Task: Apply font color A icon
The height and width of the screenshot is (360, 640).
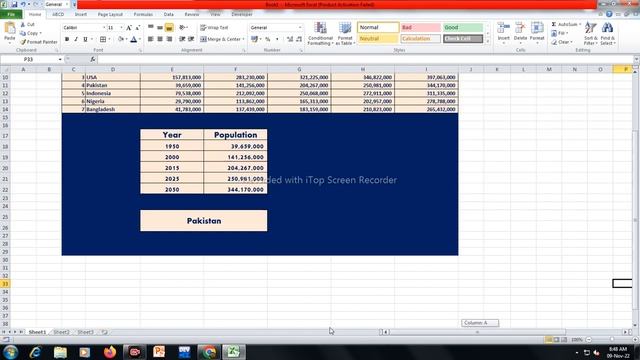Action: (x=133, y=39)
